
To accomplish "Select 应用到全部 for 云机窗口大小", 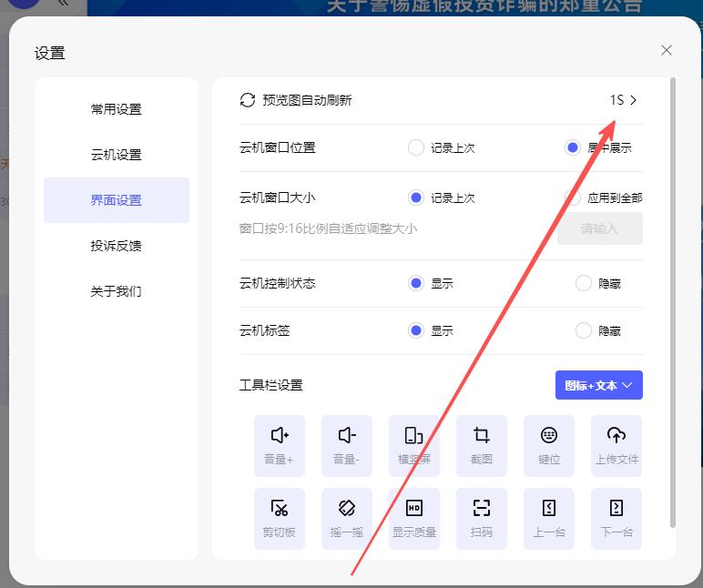I will coord(573,198).
